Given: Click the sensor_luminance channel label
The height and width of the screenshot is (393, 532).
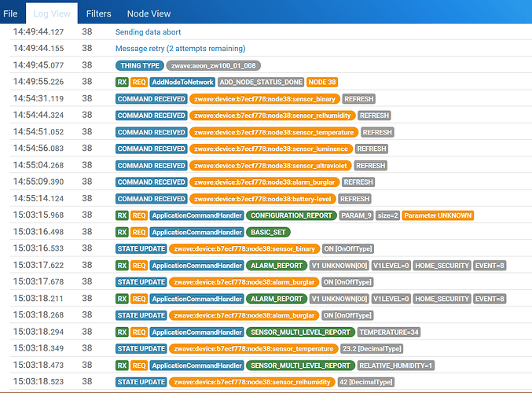Looking at the screenshot, I should click(x=271, y=149).
